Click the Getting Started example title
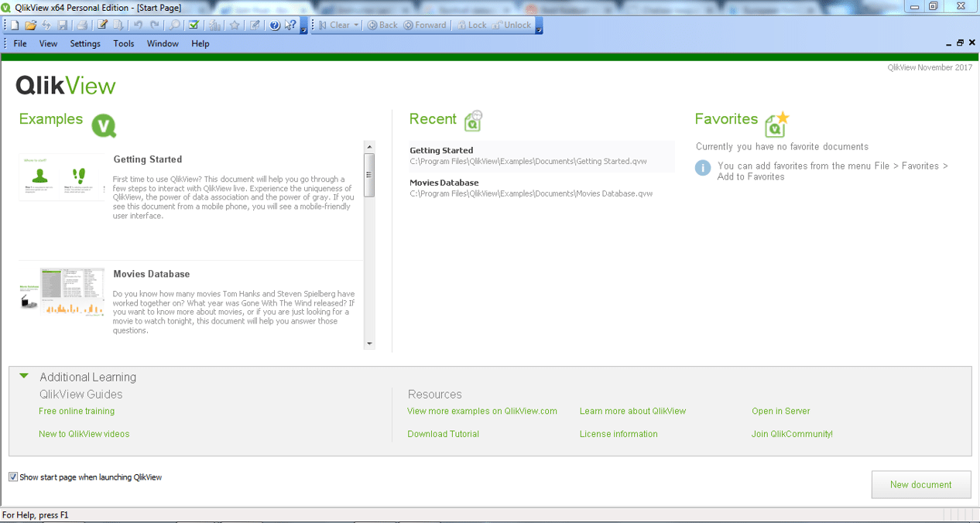 (x=148, y=159)
